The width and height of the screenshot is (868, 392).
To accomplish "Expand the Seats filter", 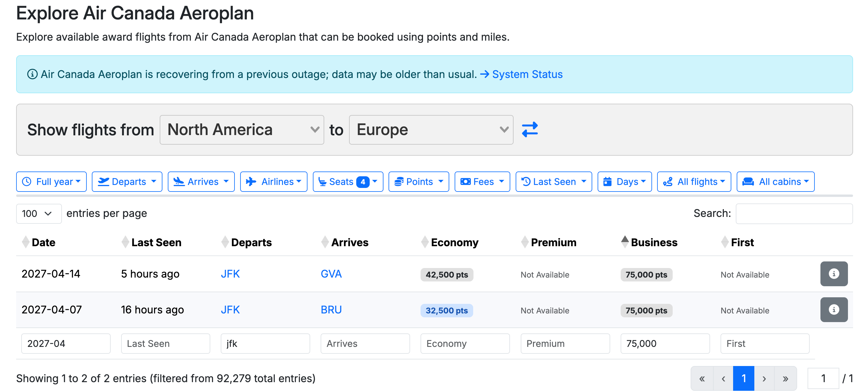I will (348, 182).
